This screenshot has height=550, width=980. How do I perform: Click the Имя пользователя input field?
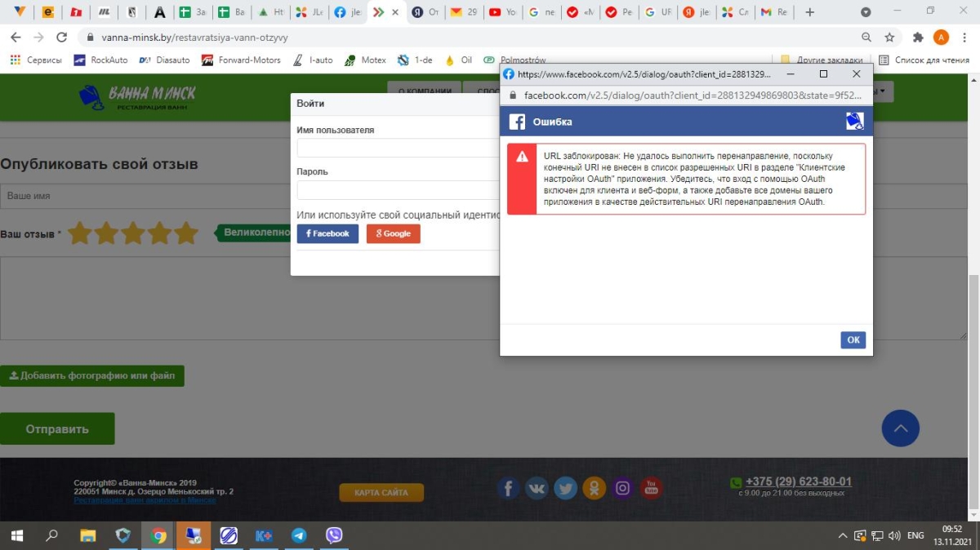click(397, 148)
